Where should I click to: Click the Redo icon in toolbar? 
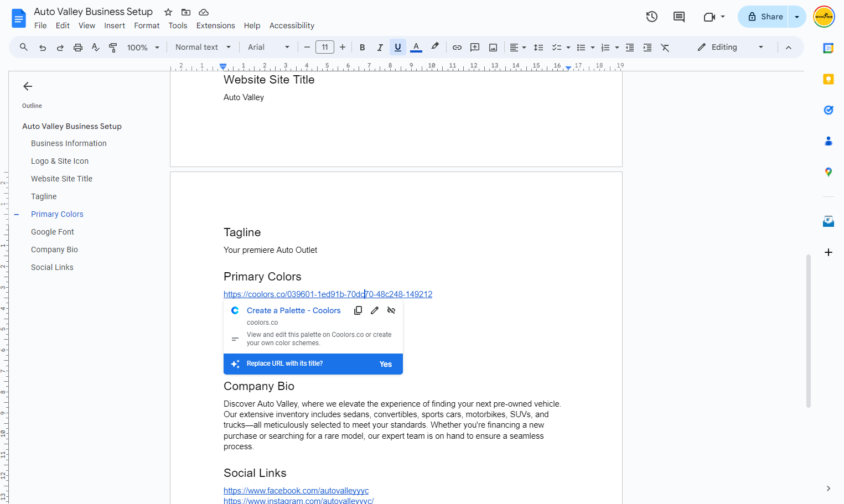[60, 48]
